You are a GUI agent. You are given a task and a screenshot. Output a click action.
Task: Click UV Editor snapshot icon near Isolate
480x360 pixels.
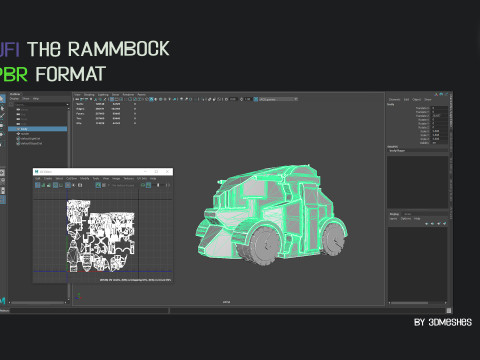(80, 185)
